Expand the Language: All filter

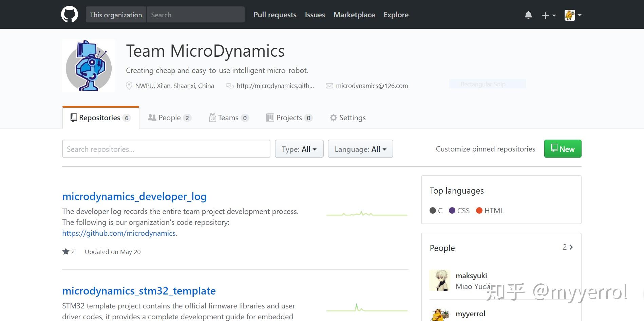coord(360,149)
